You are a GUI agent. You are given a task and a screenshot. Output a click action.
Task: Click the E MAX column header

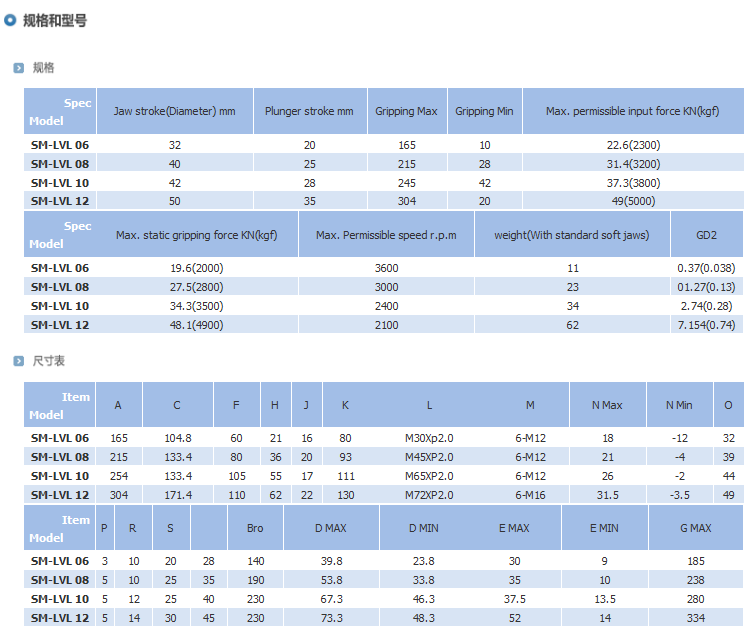point(514,528)
